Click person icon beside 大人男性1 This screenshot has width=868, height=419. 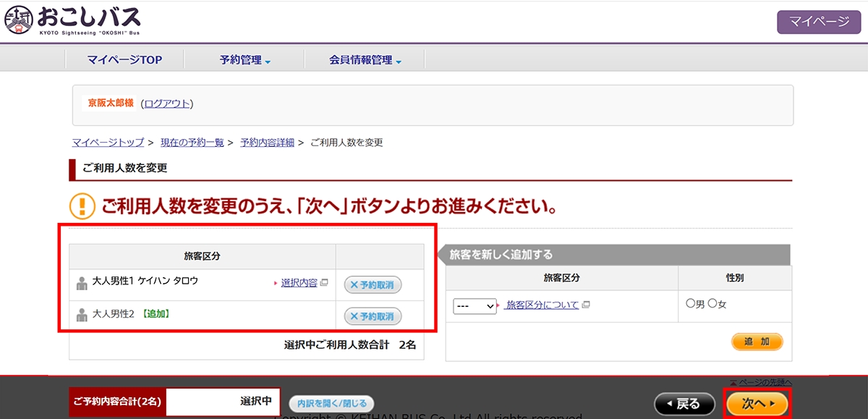pyautogui.click(x=82, y=284)
